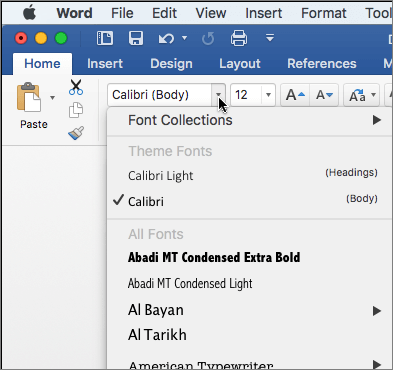393x370 pixels.
Task: Open the font size dropdown arrow
Action: [268, 95]
